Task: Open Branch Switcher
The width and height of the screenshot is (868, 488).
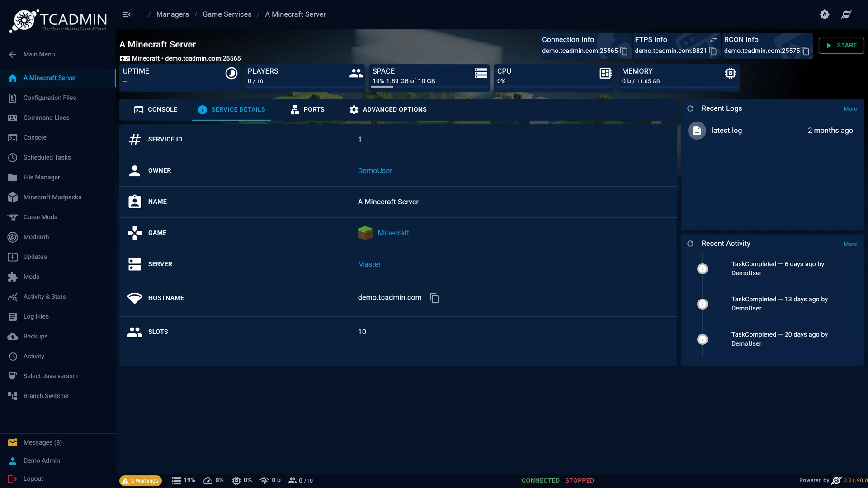Action: (x=58, y=396)
